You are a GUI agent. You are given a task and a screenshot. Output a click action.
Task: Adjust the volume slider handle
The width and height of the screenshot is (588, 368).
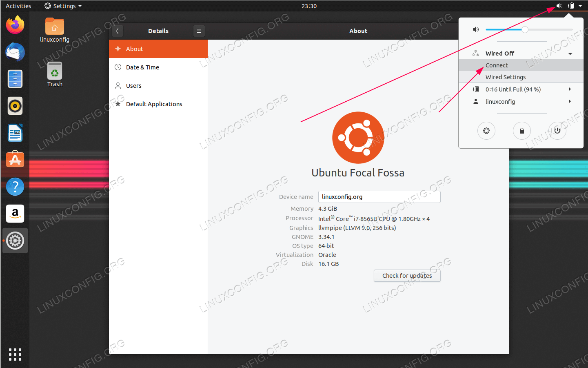tap(525, 29)
